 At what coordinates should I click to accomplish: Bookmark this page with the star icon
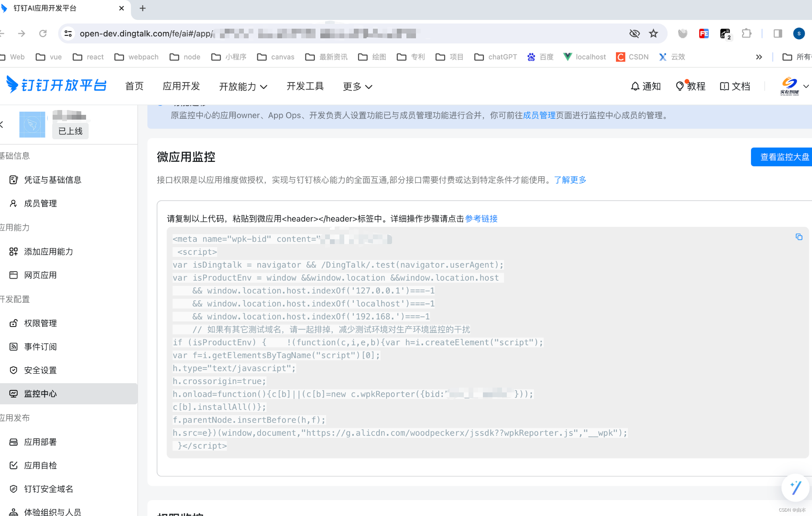pyautogui.click(x=653, y=33)
